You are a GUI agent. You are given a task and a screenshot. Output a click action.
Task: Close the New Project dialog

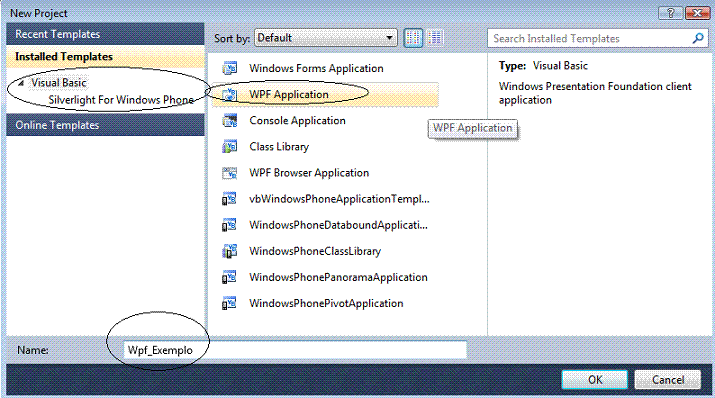(x=697, y=13)
